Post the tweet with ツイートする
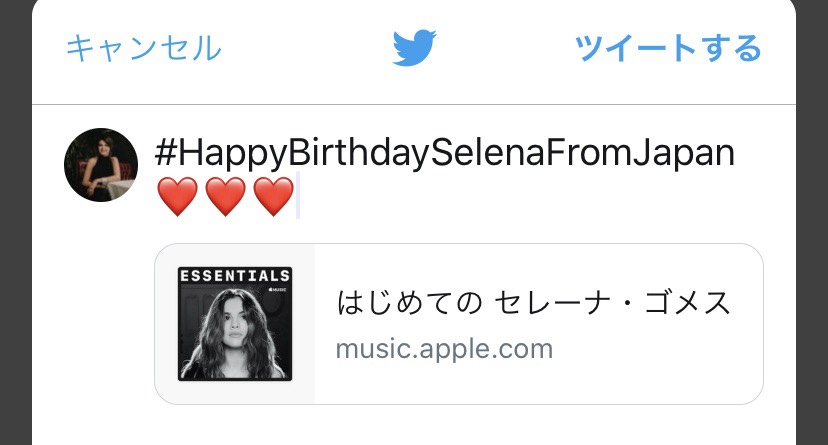This screenshot has height=445, width=828. click(668, 48)
